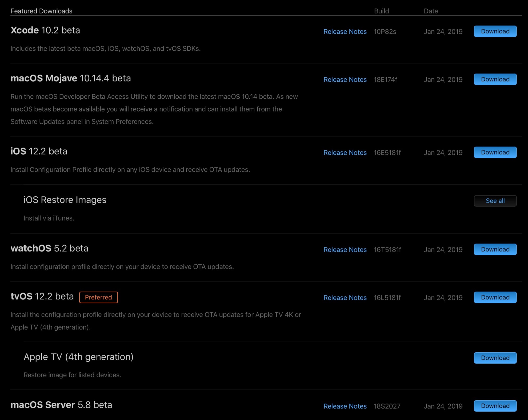The width and height of the screenshot is (528, 420).
Task: Download macOS Mojave 10.14.4 beta
Action: pos(495,79)
